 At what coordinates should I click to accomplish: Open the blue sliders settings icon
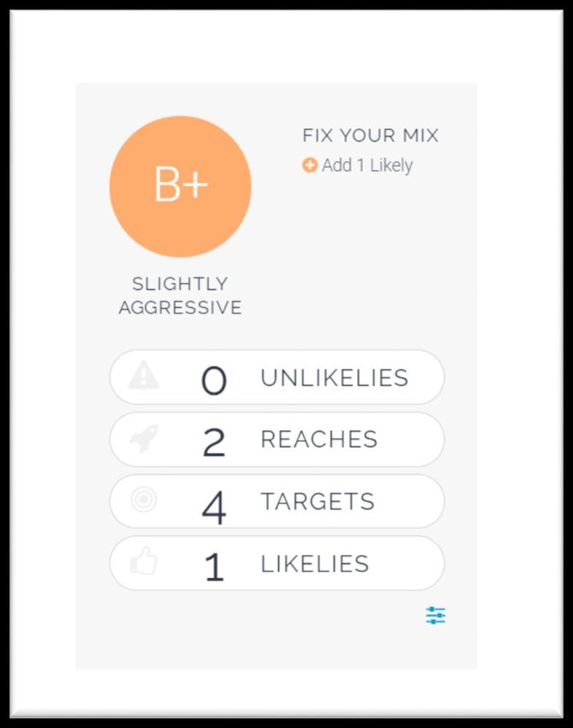click(436, 615)
